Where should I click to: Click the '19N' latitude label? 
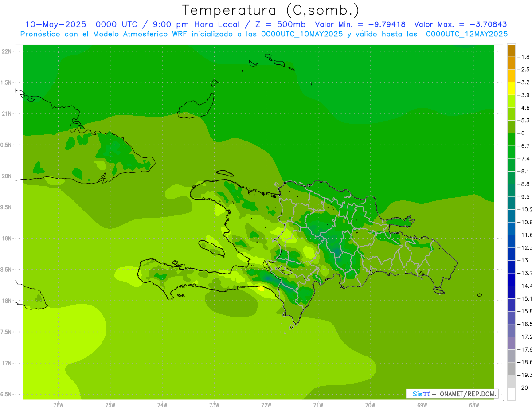point(8,239)
